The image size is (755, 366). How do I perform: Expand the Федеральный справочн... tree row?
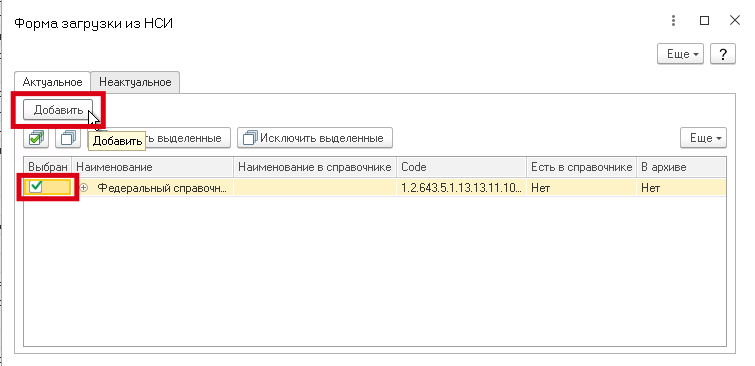[84, 188]
